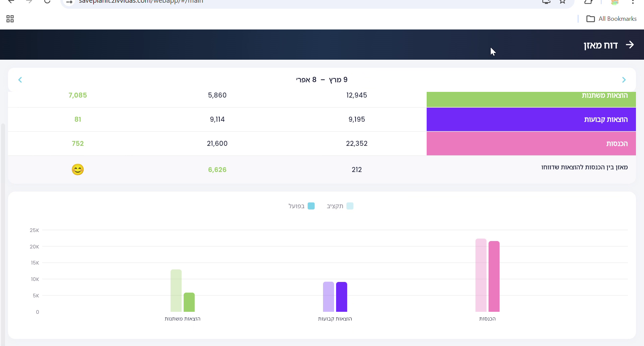Viewport: 644px width, 346px height.
Task: Go to previous period with left chevron
Action: [20, 80]
